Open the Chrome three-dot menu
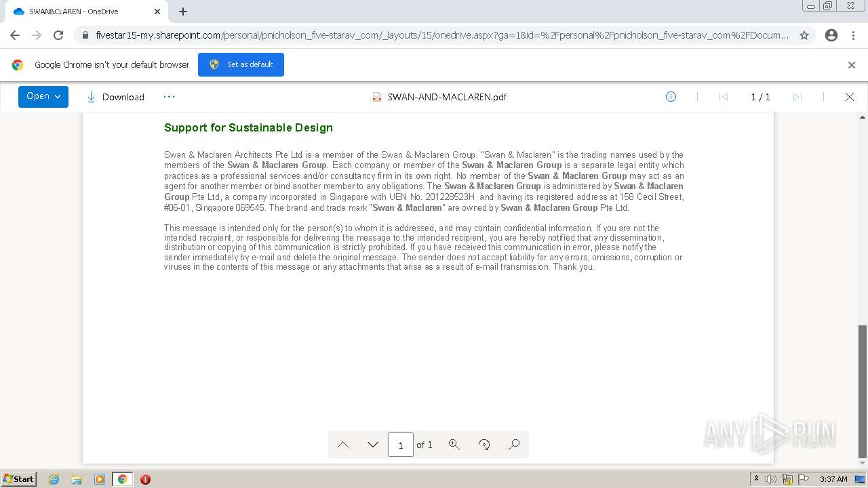This screenshot has width=868, height=488. coord(853,35)
